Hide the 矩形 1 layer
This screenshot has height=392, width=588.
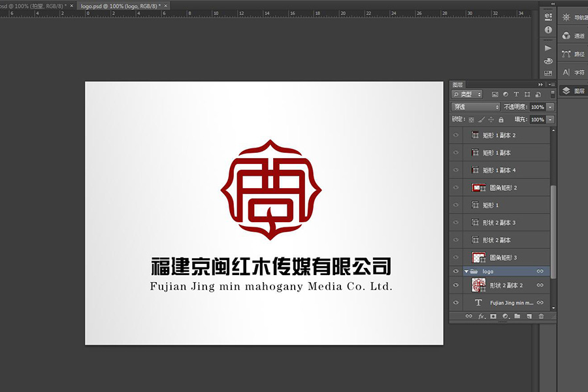pos(456,204)
